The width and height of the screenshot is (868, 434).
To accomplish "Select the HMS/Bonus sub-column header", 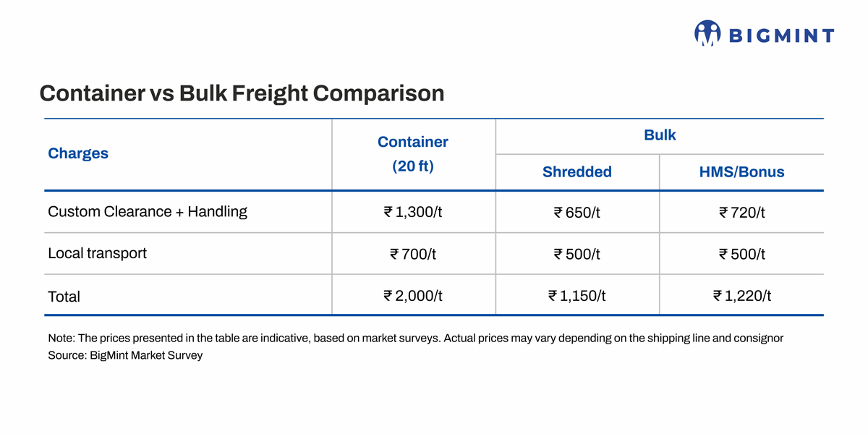I will click(x=742, y=172).
